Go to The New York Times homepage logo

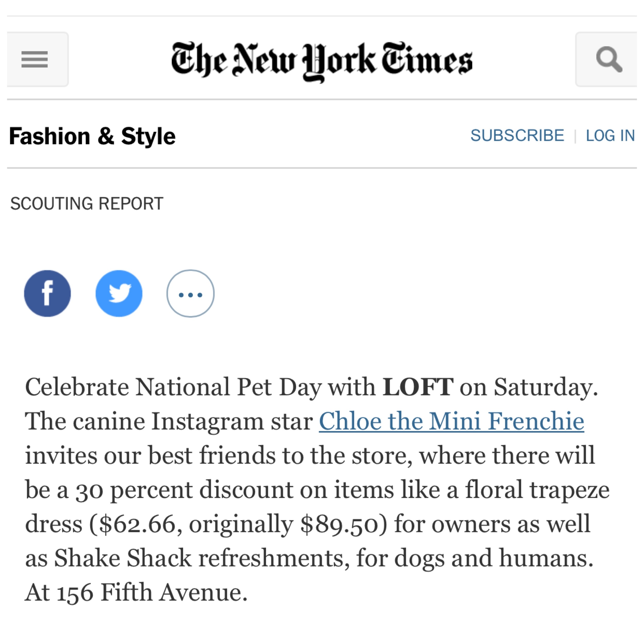322,61
